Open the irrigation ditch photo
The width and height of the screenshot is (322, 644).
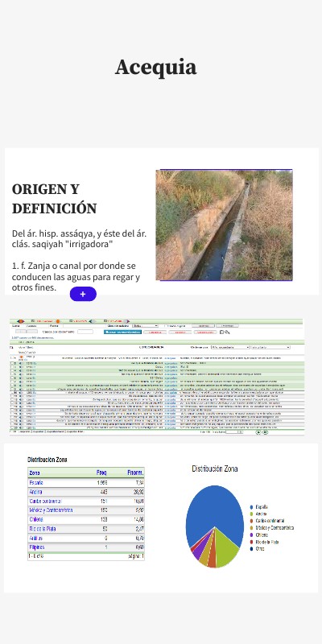tap(225, 225)
